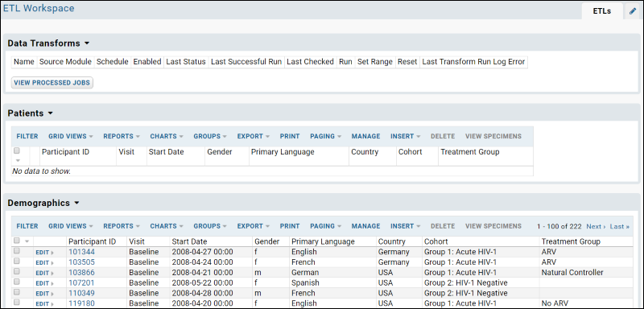The image size is (644, 309).
Task: Click Edit for participant 119180
Action: point(44,304)
